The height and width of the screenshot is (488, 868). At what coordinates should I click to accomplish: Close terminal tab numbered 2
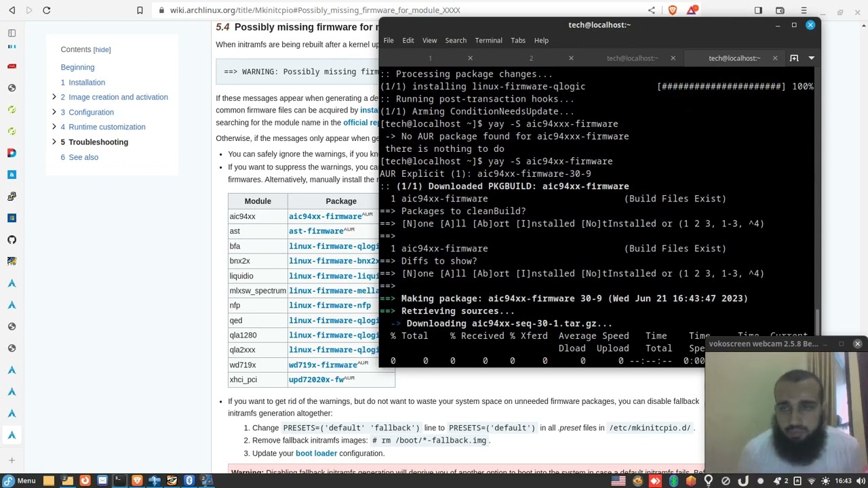click(571, 58)
